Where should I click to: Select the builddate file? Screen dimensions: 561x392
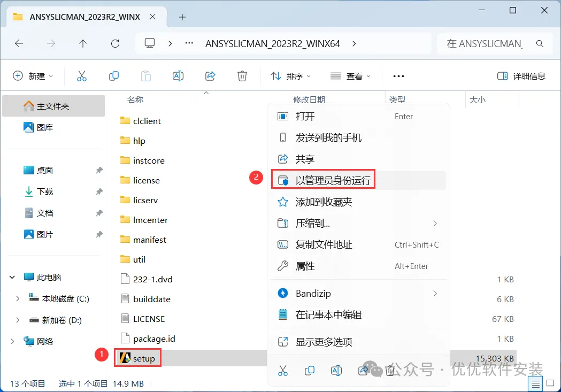pyautogui.click(x=145, y=298)
